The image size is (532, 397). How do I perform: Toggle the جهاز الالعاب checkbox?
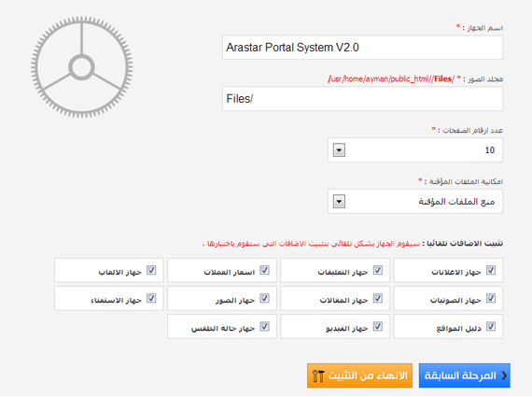tap(151, 270)
